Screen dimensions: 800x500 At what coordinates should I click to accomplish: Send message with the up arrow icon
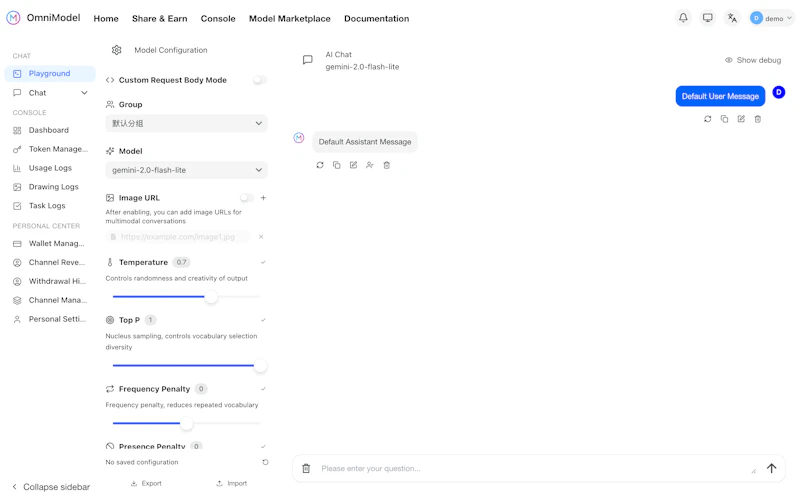(771, 468)
